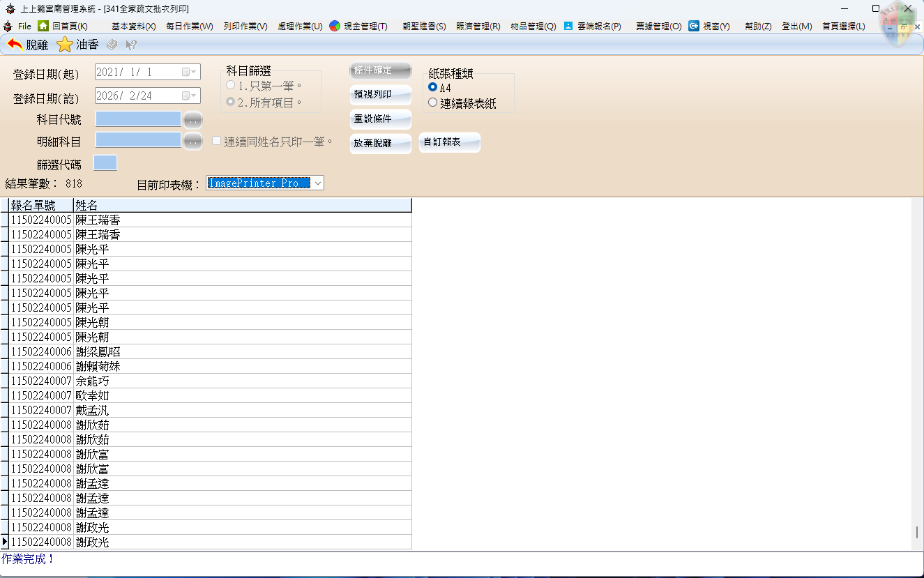Open the 票據管理(O) menu

tap(658, 26)
